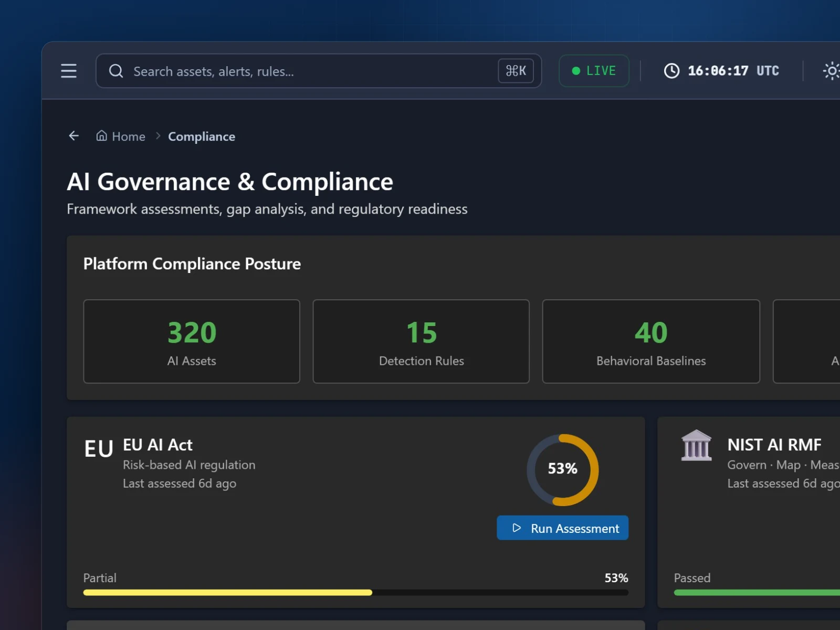Click the 16:06:17 UTC time display
840x630 pixels.
click(733, 71)
